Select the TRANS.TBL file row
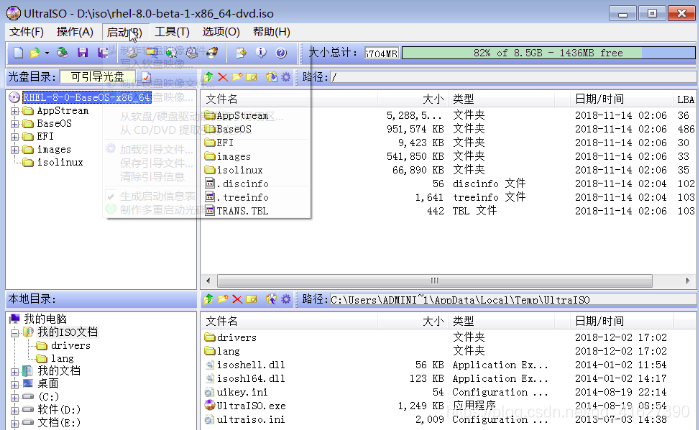699x430 pixels. tap(242, 211)
